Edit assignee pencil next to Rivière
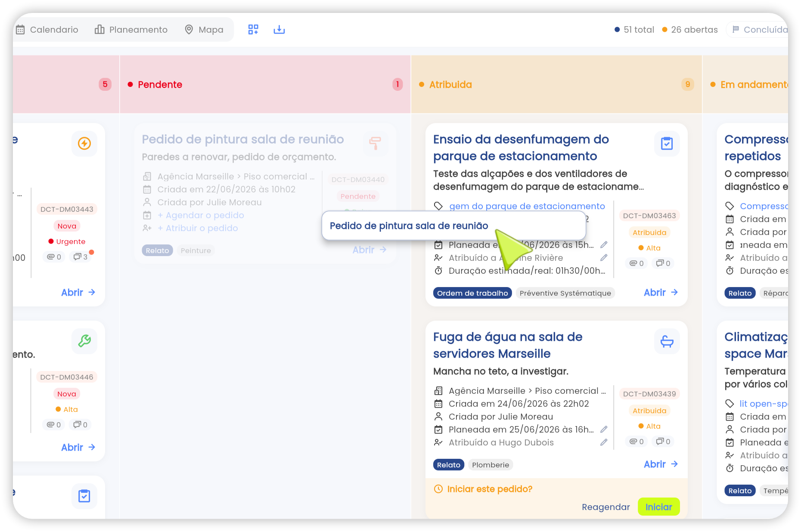Viewport: 801px width, 532px height. pyautogui.click(x=604, y=258)
